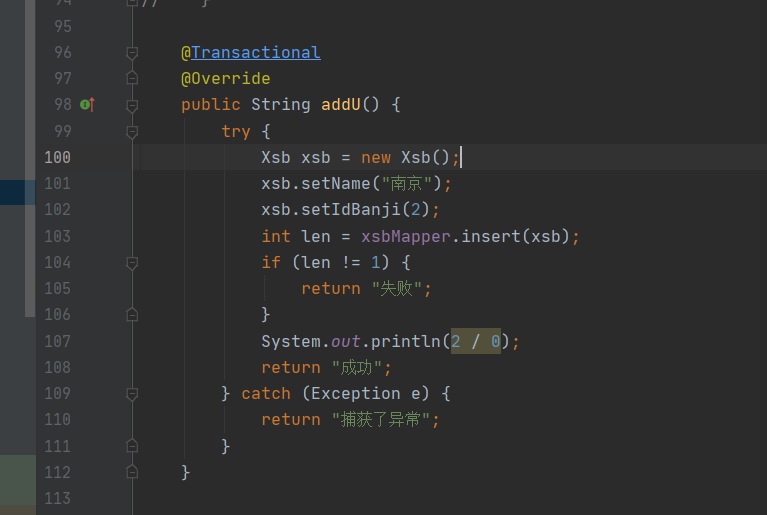This screenshot has width=767, height=515.
Task: Click the new keyword on line 100
Action: click(376, 157)
